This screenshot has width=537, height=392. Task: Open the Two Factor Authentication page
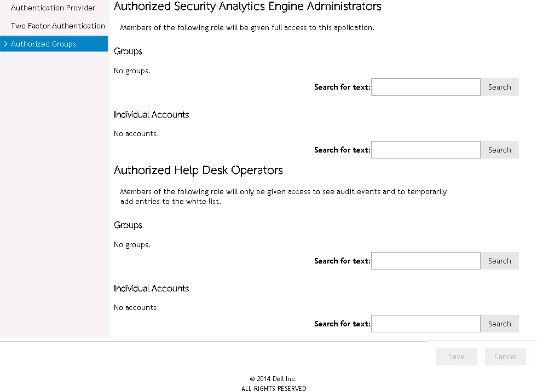coord(58,26)
